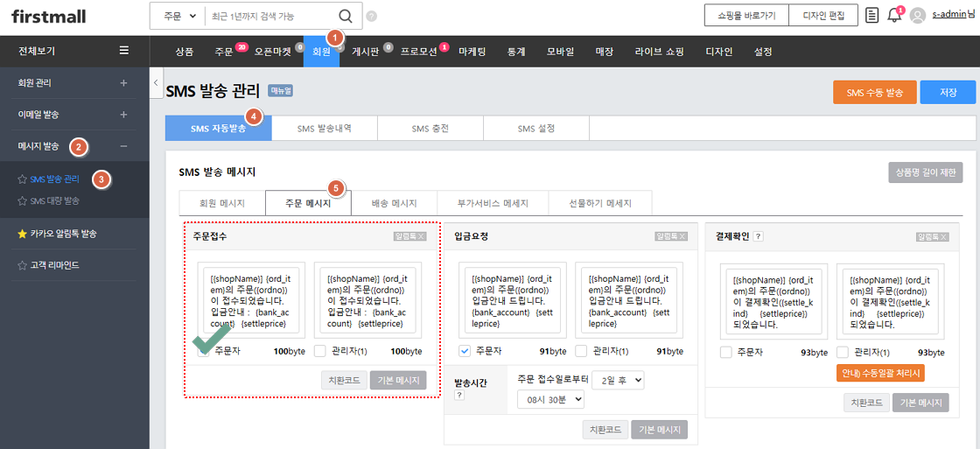This screenshot has height=449, width=980.
Task: Open the 오픈마켓 top menu
Action: coord(272,52)
